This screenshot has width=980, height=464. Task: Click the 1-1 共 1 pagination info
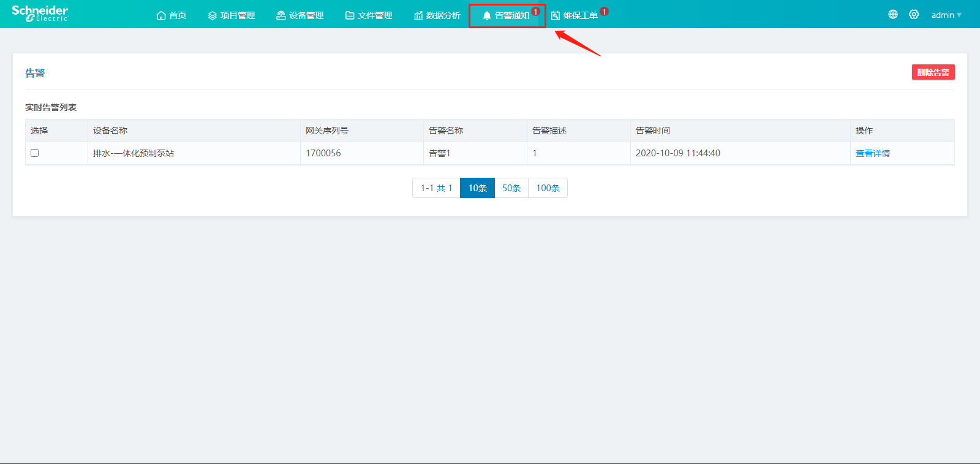point(436,188)
